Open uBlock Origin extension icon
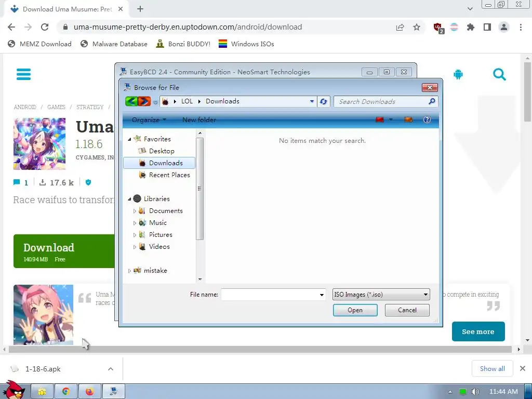The width and height of the screenshot is (532, 399). coord(438,28)
